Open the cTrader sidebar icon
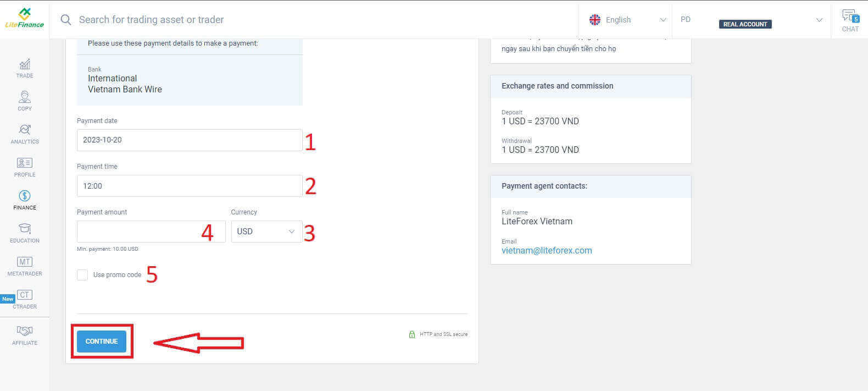This screenshot has height=391, width=868. click(x=25, y=295)
